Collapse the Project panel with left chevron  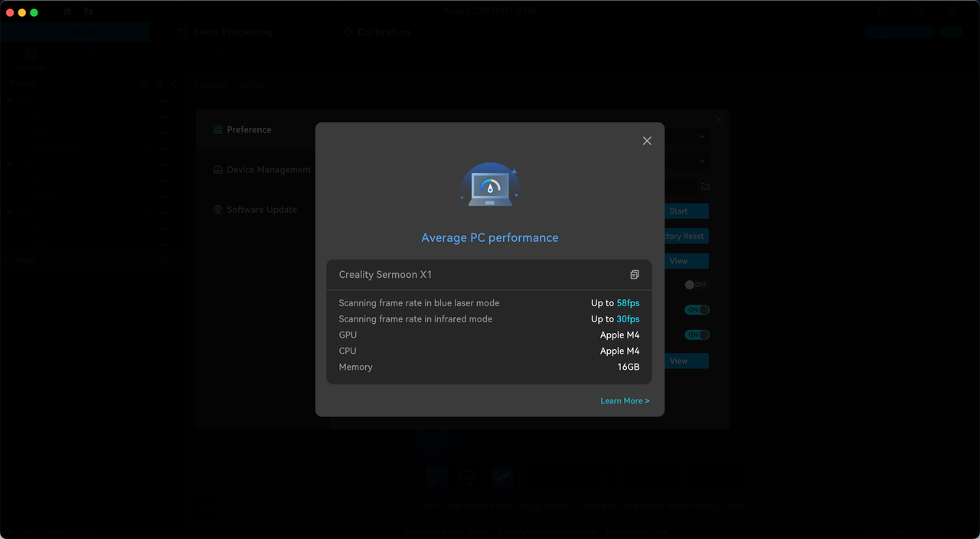(174, 83)
